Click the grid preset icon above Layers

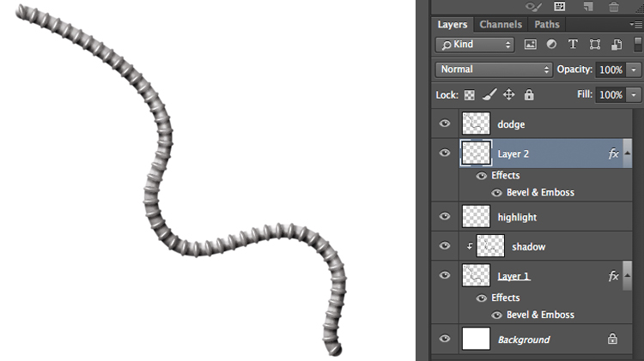559,6
